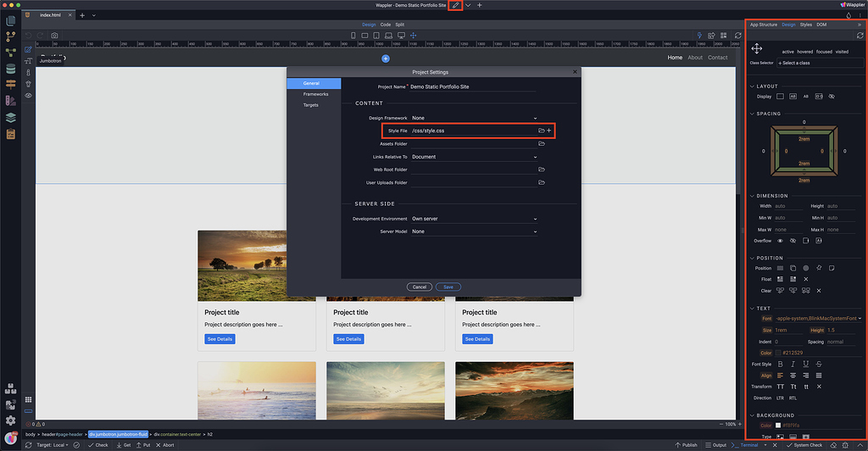Toggle the hovered state selector
Screen dimensions: 868x451
(805, 52)
